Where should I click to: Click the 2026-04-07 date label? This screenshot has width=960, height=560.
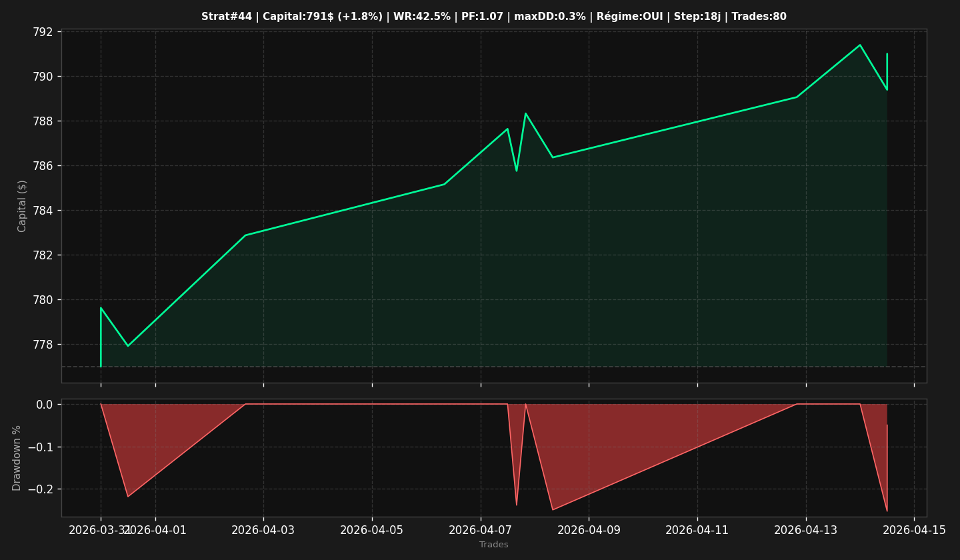[x=481, y=530]
